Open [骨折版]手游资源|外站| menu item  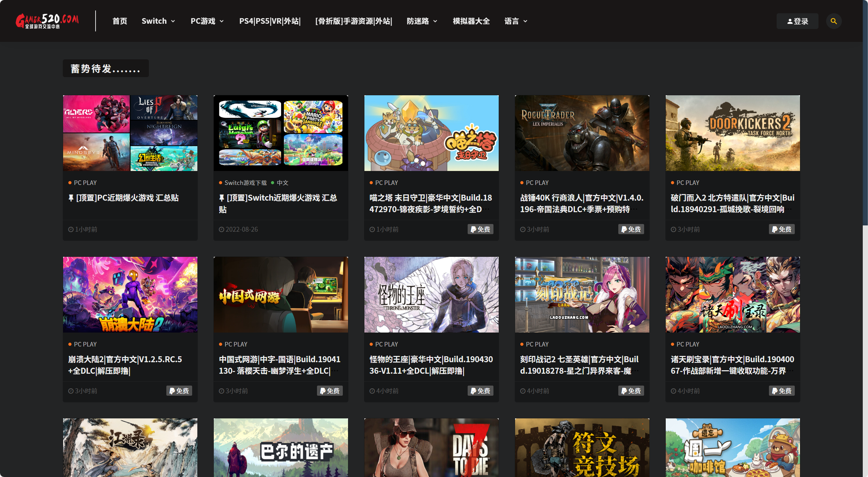tap(354, 21)
